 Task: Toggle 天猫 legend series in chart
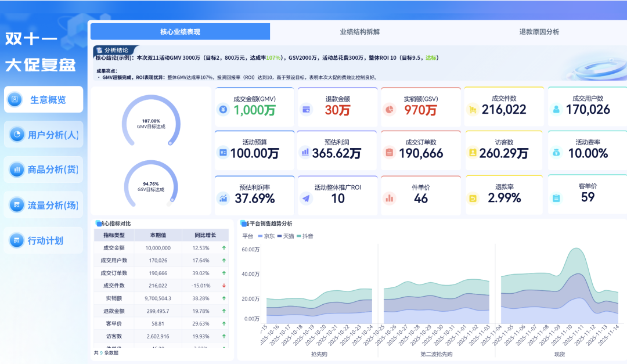coord(286,236)
